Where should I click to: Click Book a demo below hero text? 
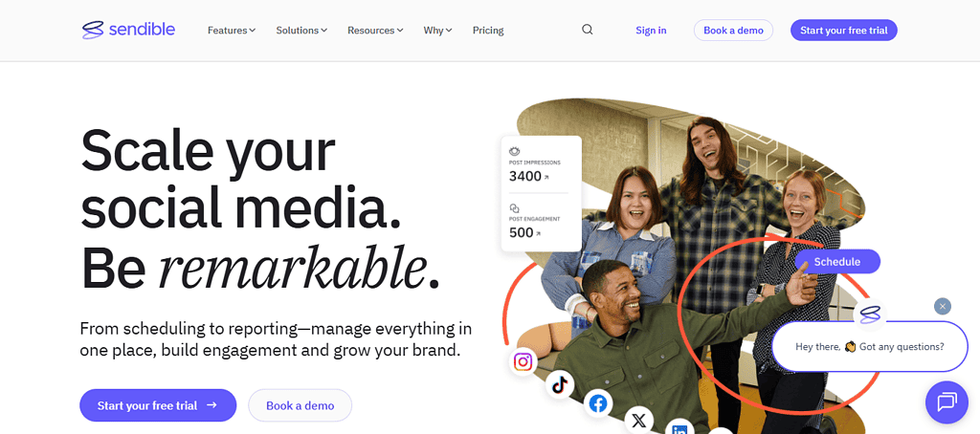pos(300,405)
